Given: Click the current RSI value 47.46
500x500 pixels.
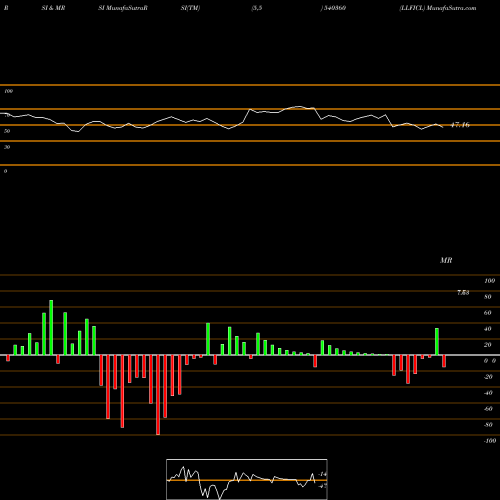Looking at the screenshot, I should point(460,125).
